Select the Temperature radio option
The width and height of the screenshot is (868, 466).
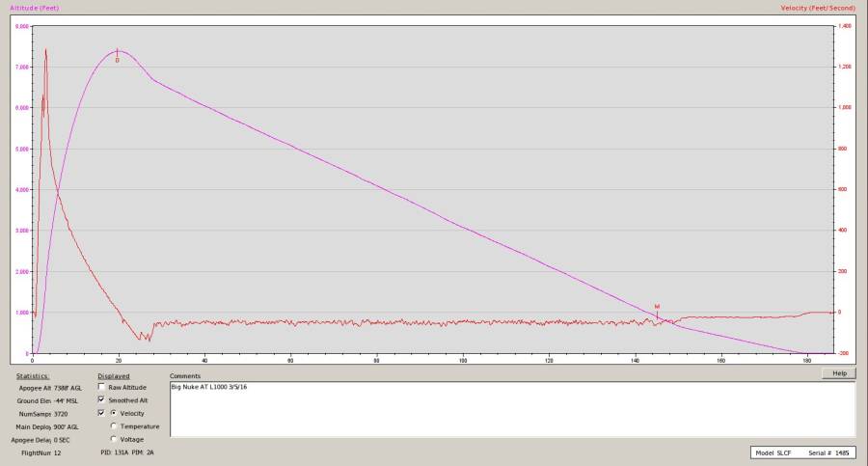pos(115,425)
